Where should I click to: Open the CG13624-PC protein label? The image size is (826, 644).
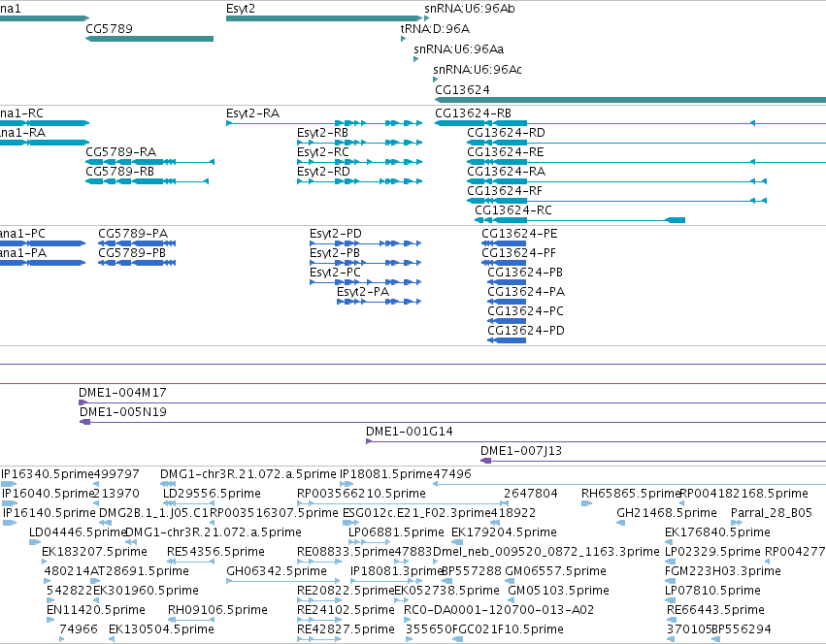[x=525, y=311]
